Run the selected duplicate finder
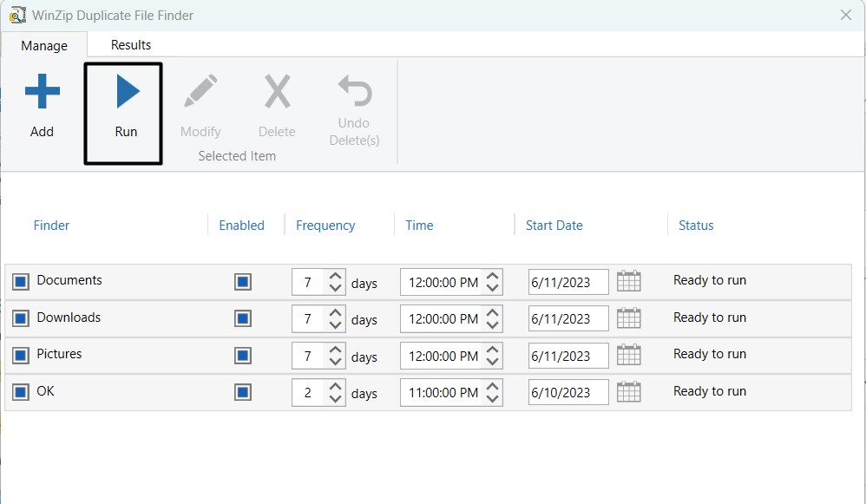The height and width of the screenshot is (504, 866). 127,93
